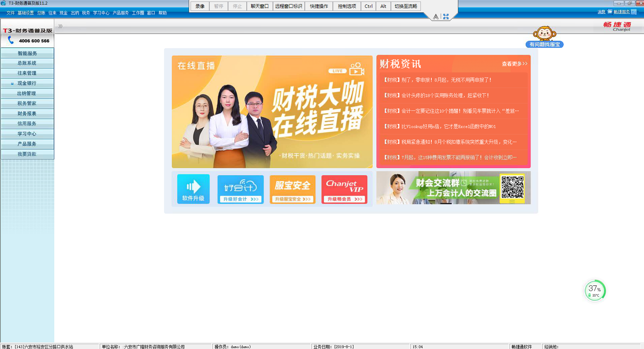Click the 查看更多>> link

[x=514, y=64]
